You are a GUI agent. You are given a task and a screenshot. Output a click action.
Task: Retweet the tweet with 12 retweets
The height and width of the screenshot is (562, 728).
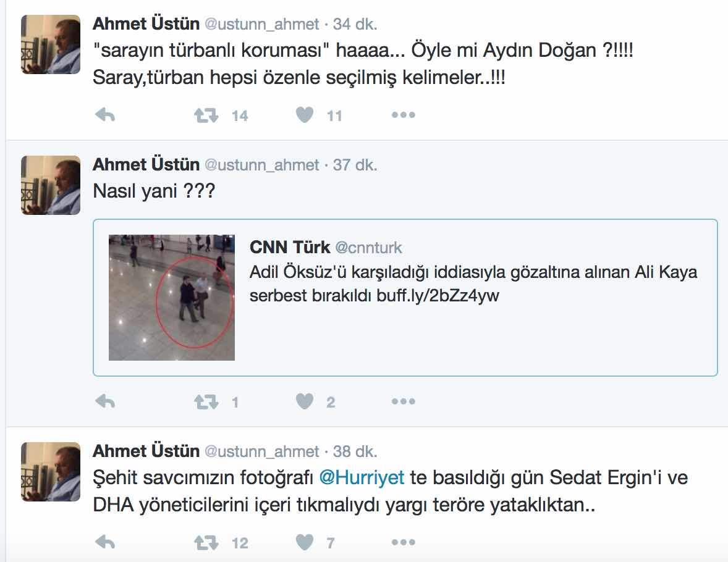(206, 542)
